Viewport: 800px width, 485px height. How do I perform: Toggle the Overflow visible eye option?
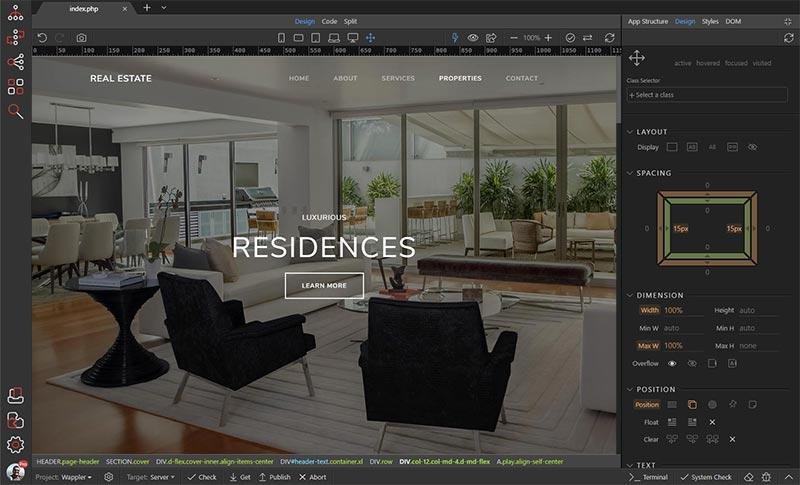click(x=671, y=363)
